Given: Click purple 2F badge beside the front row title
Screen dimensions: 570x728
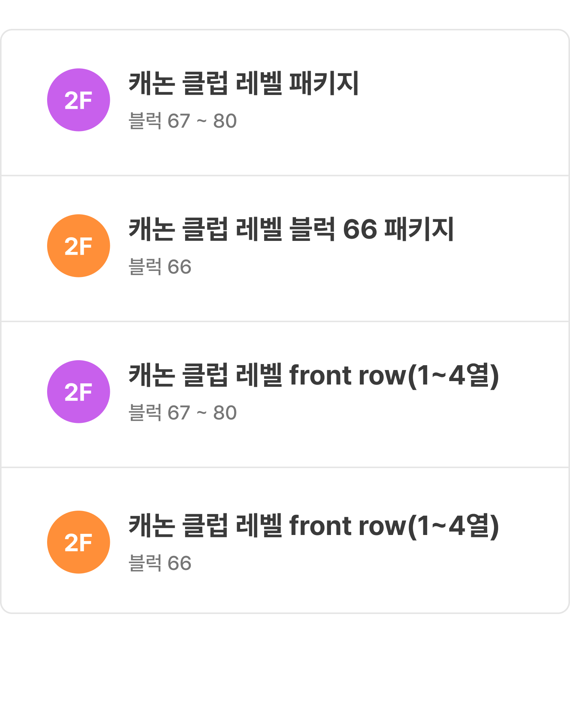Looking at the screenshot, I should coord(79,392).
